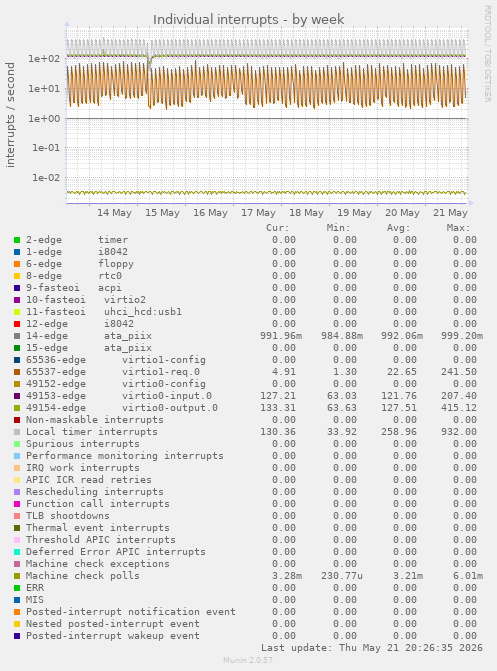This screenshot has height=671, width=497.
Task: Click the gray 14-edge ata_piix swatch
Action: tap(17, 336)
